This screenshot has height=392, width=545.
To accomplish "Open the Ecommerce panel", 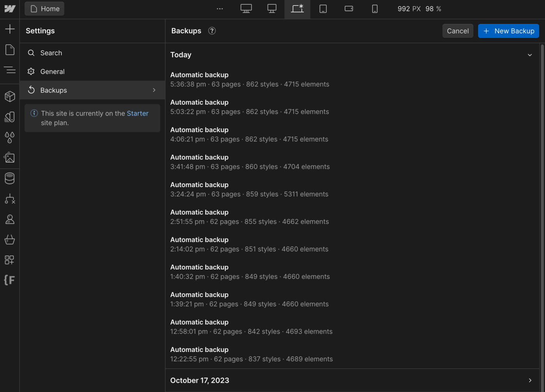I will (9, 240).
